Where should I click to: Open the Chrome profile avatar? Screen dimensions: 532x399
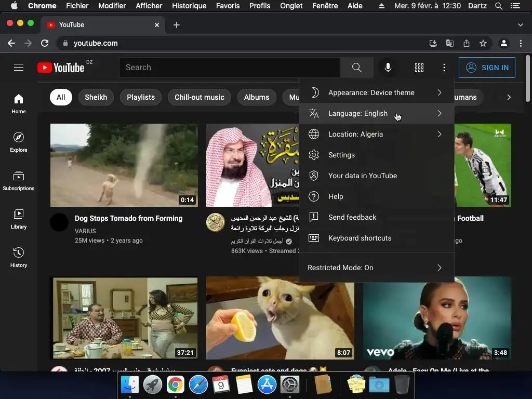pos(504,43)
